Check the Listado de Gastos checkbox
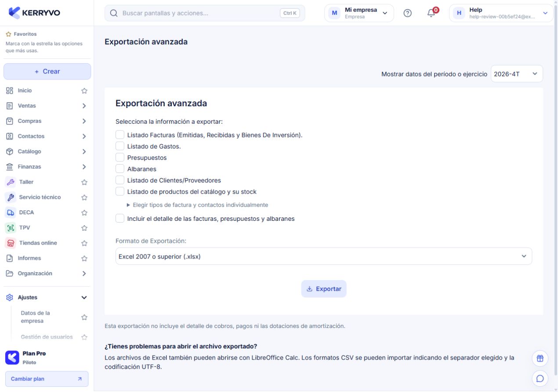 click(x=120, y=146)
